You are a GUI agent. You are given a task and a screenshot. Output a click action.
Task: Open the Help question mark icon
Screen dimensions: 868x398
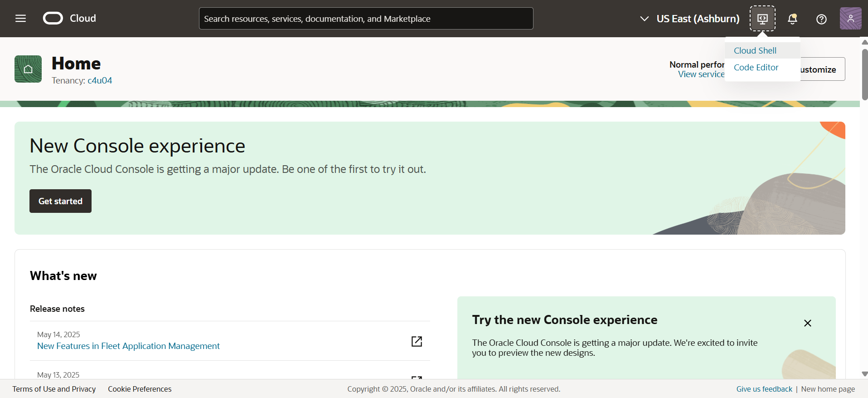[x=821, y=19]
